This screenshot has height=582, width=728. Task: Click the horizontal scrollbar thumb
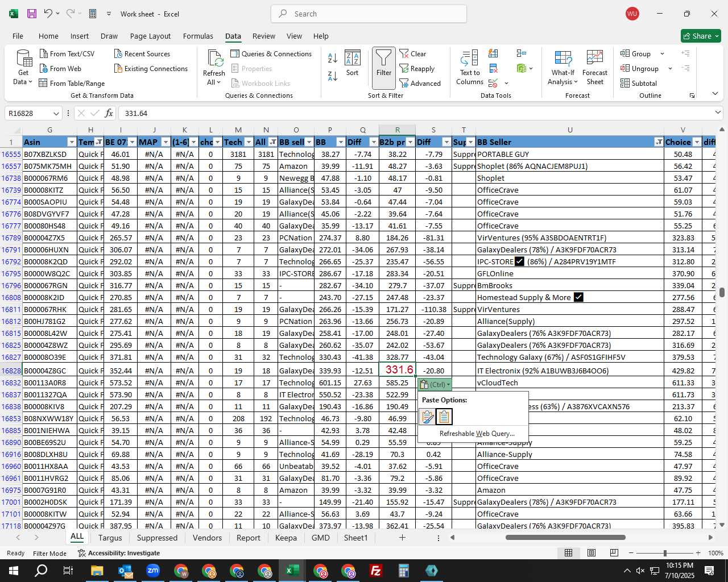click(x=565, y=537)
